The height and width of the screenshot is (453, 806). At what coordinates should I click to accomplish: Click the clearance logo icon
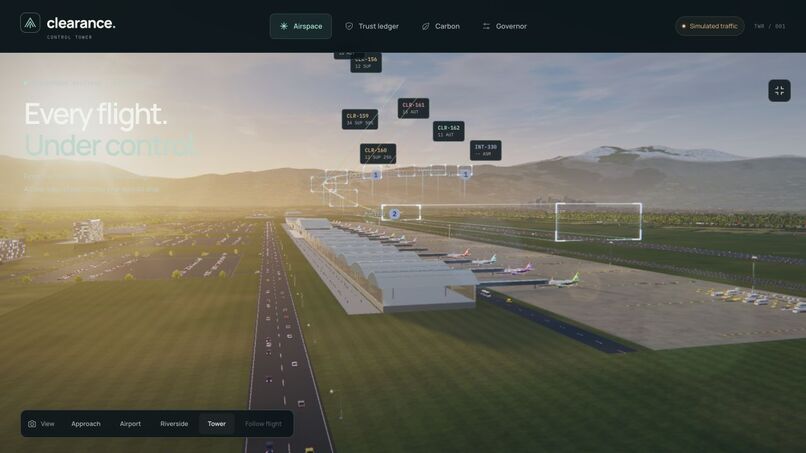tap(30, 23)
